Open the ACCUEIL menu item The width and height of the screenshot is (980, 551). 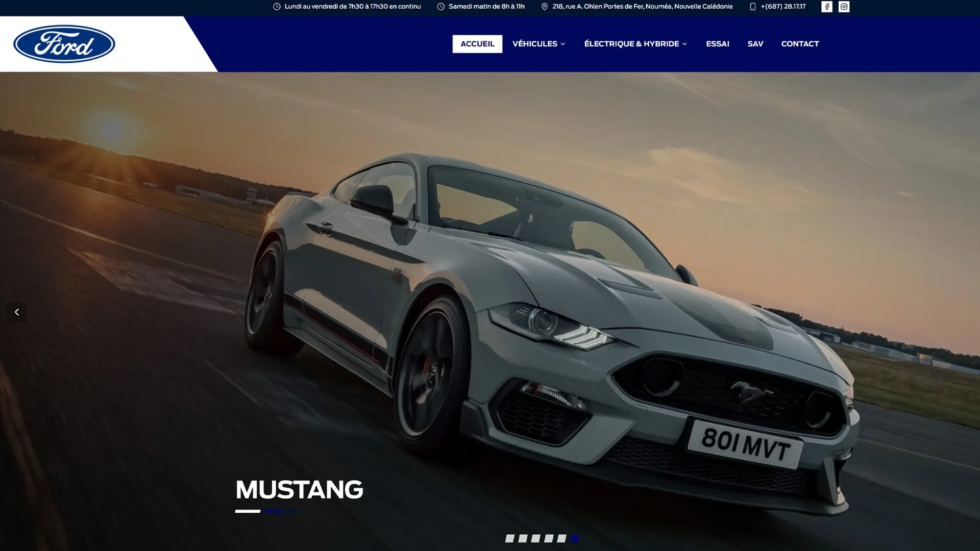tap(477, 44)
